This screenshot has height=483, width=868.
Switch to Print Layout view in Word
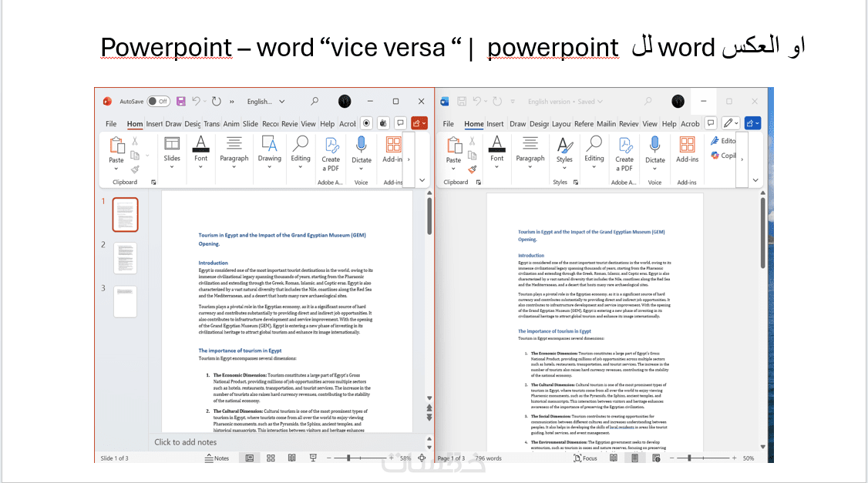(x=635, y=458)
